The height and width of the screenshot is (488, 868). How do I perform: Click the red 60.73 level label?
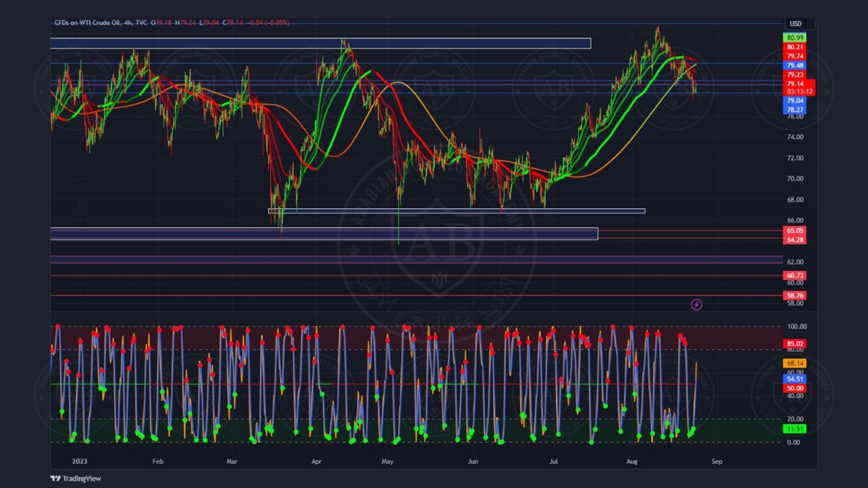795,275
